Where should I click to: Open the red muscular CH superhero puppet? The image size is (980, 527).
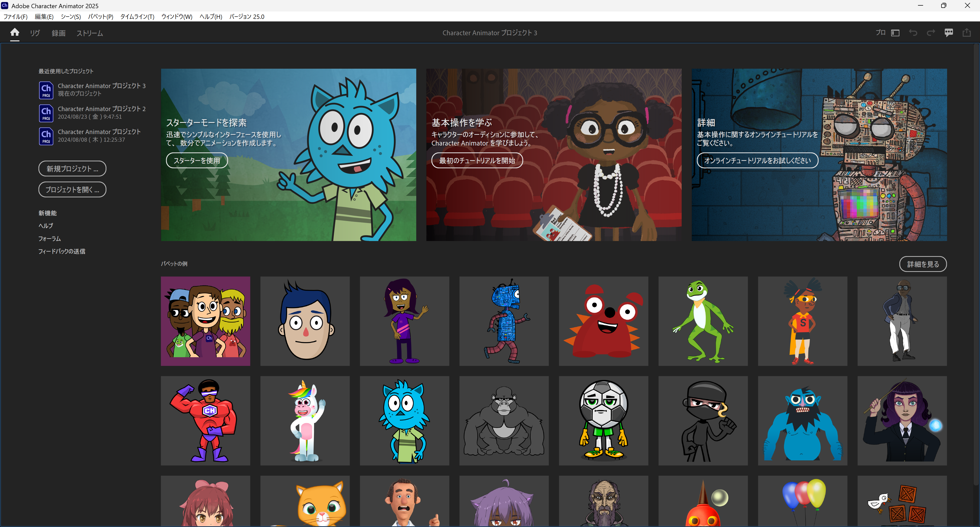(x=205, y=421)
